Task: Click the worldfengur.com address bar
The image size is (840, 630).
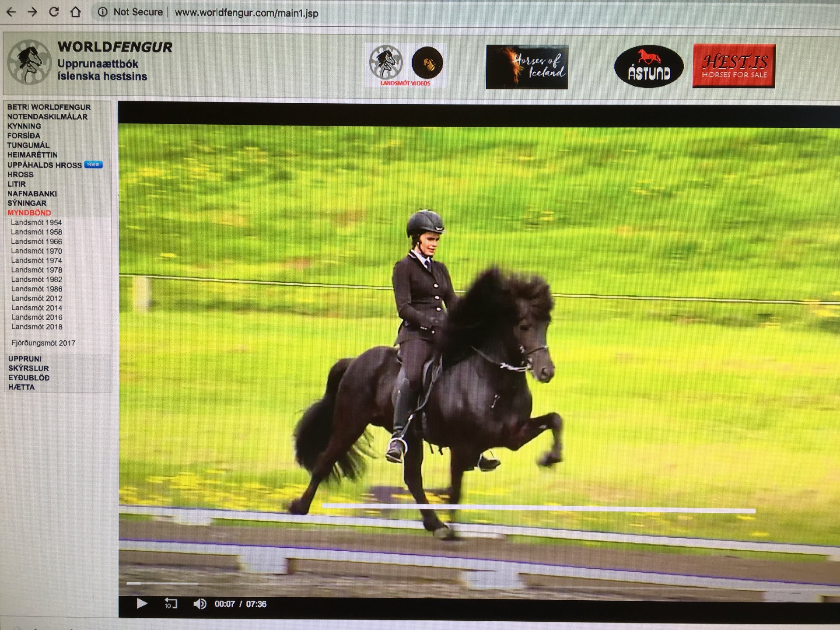Action: coord(246,13)
